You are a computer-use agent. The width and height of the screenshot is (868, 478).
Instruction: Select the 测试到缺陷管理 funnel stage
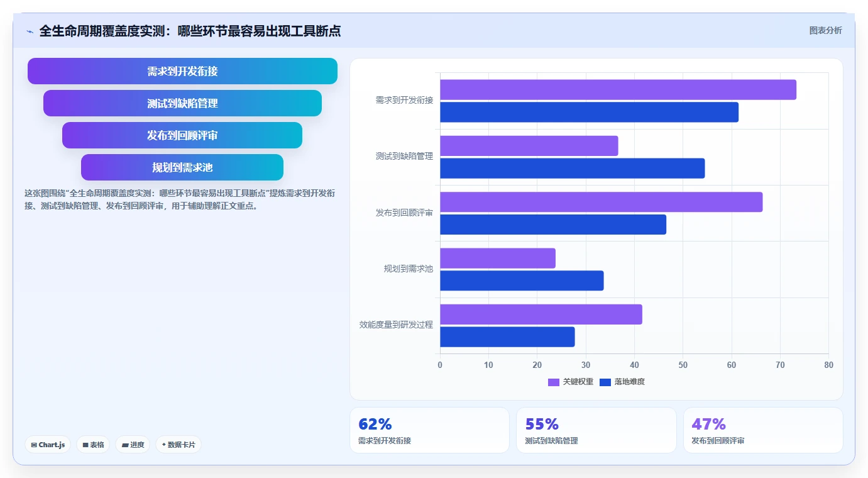coord(182,103)
